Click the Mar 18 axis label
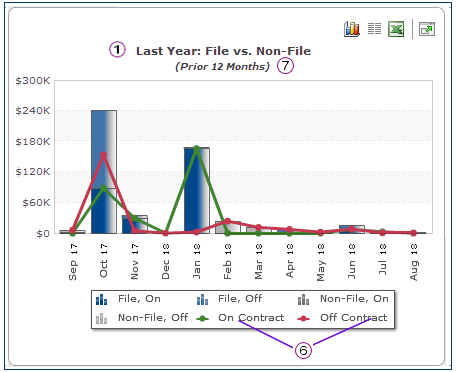Viewport: 457px width, 372px height. [x=259, y=262]
